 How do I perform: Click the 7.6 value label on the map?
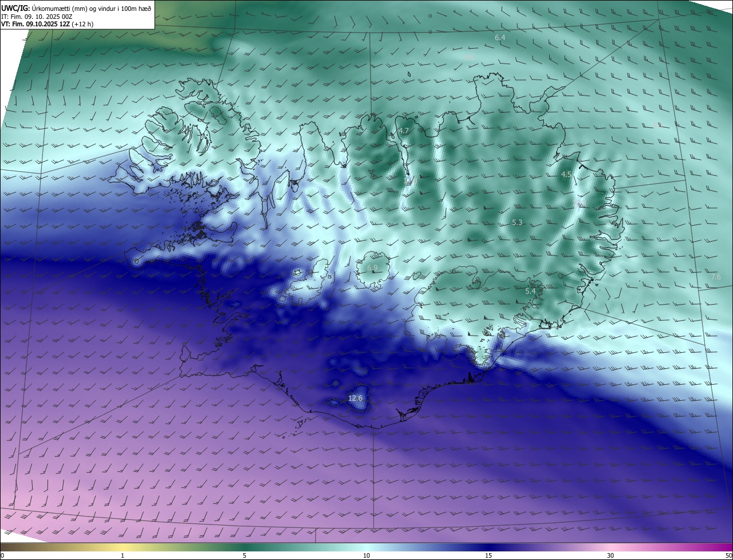(716, 277)
